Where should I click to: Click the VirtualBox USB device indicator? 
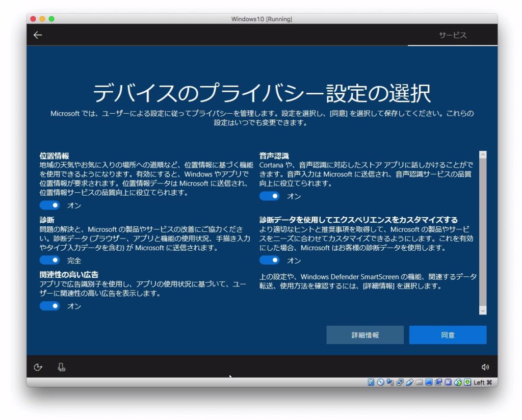coord(410,382)
